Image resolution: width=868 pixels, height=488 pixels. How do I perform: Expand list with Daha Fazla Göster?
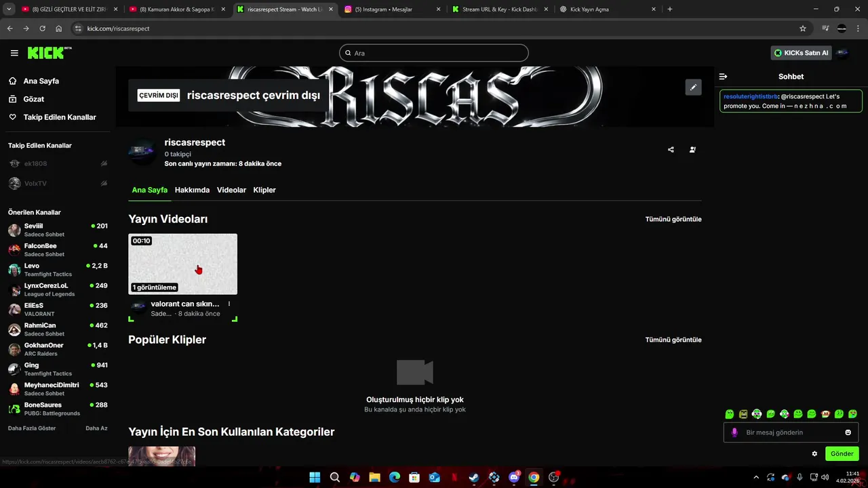[x=32, y=428]
